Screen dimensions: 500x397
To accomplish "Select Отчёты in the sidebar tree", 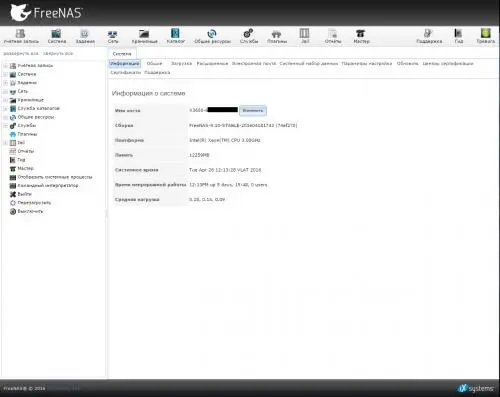I will click(x=22, y=151).
